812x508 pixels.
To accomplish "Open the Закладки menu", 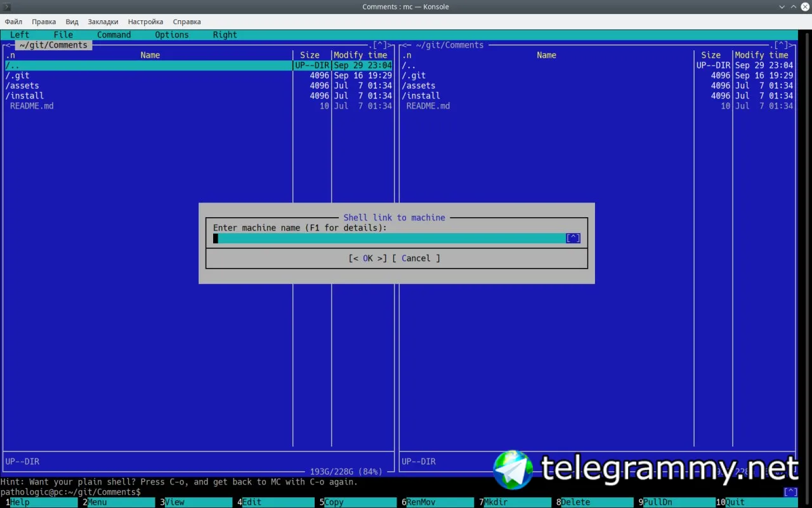I will click(103, 22).
